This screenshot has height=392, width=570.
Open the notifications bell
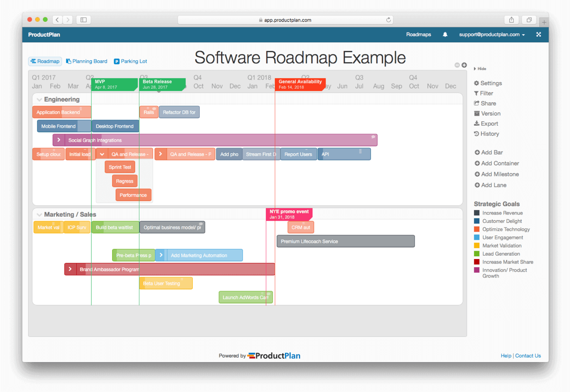click(x=445, y=34)
